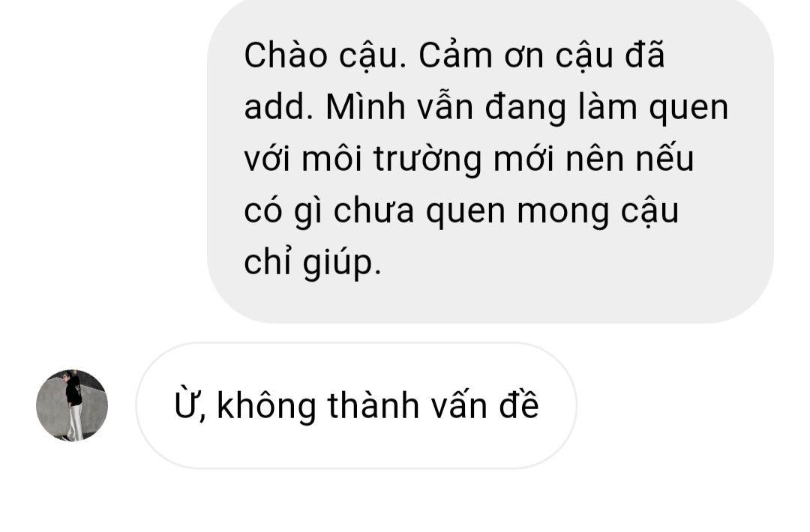This screenshot has width=810, height=532.
Task: Tap the words 'chỉ giúp' in the last line
Action: [x=312, y=263]
